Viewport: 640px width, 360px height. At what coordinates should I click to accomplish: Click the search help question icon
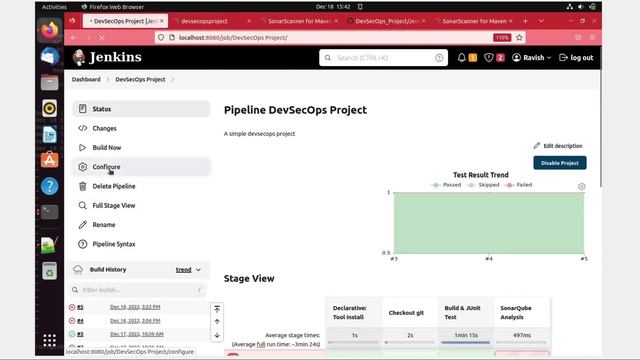(439, 58)
